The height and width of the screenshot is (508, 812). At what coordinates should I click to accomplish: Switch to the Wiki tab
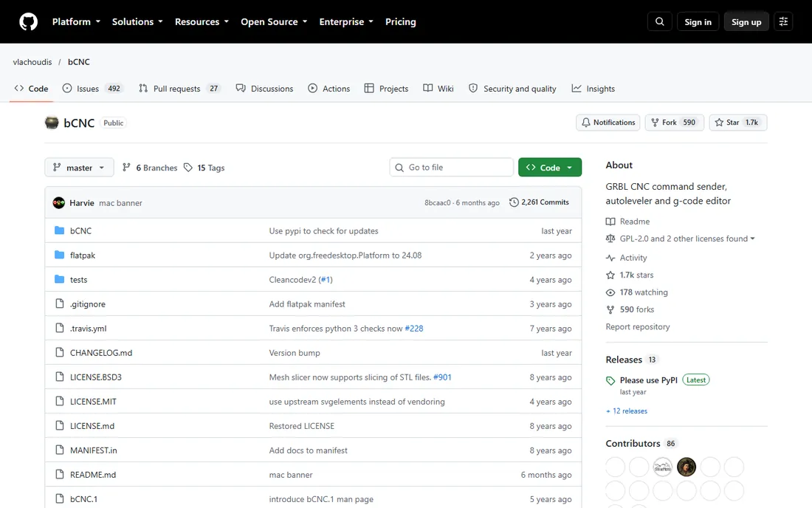438,89
